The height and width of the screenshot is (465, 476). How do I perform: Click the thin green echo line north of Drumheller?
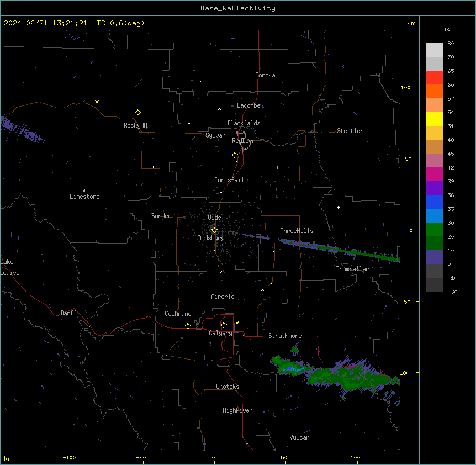(339, 250)
